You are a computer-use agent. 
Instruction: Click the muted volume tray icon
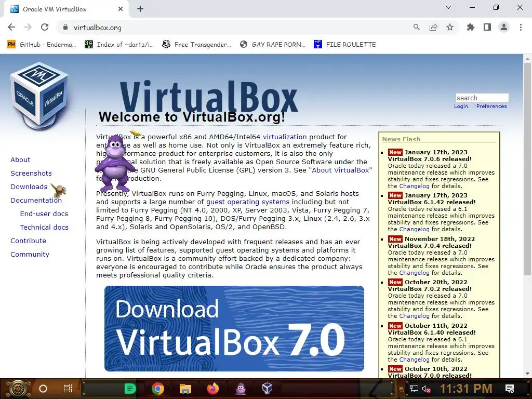427,389
